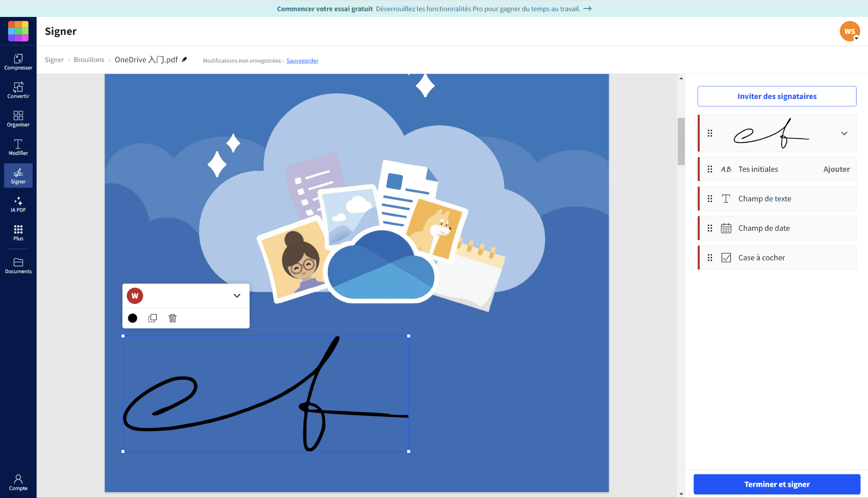The width and height of the screenshot is (868, 498).
Task: Open the WS account avatar menu
Action: [x=851, y=31]
